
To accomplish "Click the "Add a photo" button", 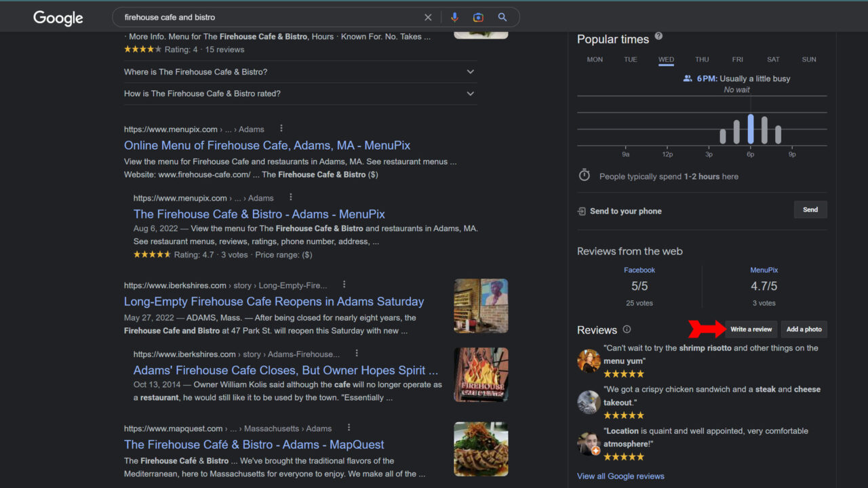I will 804,329.
